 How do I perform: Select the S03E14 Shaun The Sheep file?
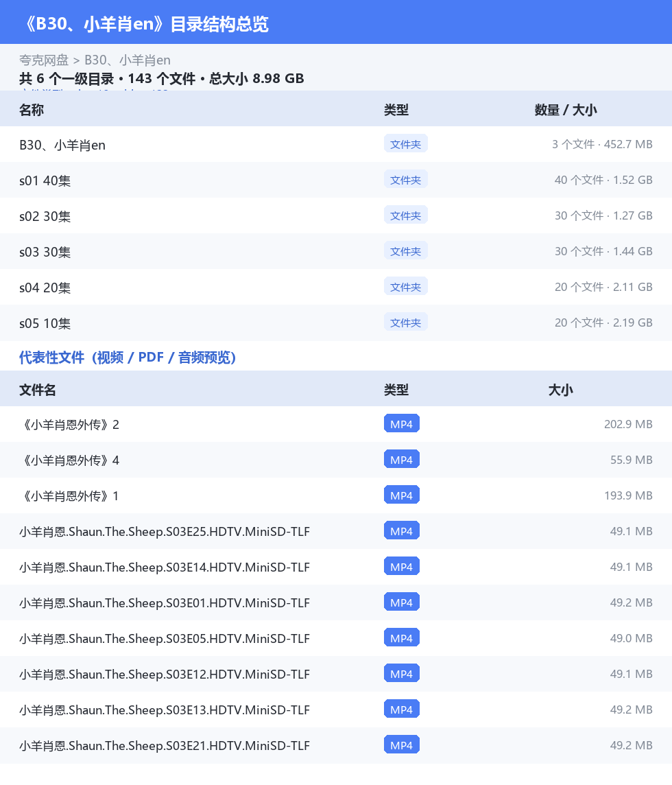point(336,567)
